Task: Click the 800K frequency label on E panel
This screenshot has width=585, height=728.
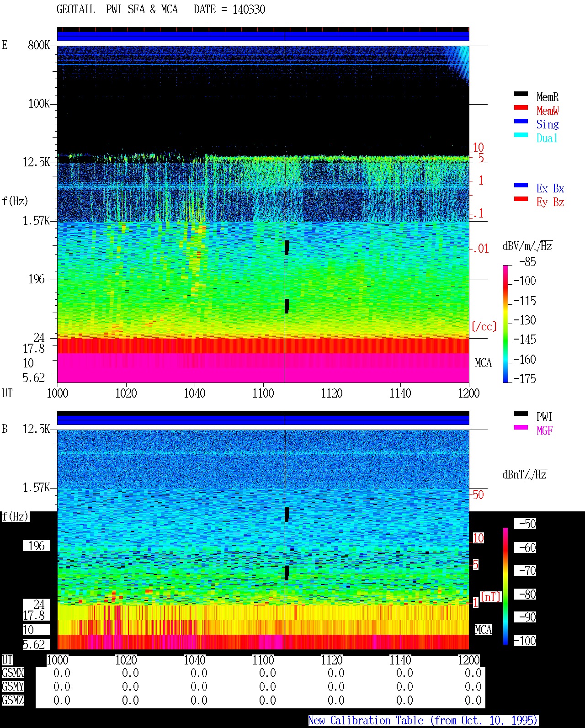Action: (39, 45)
